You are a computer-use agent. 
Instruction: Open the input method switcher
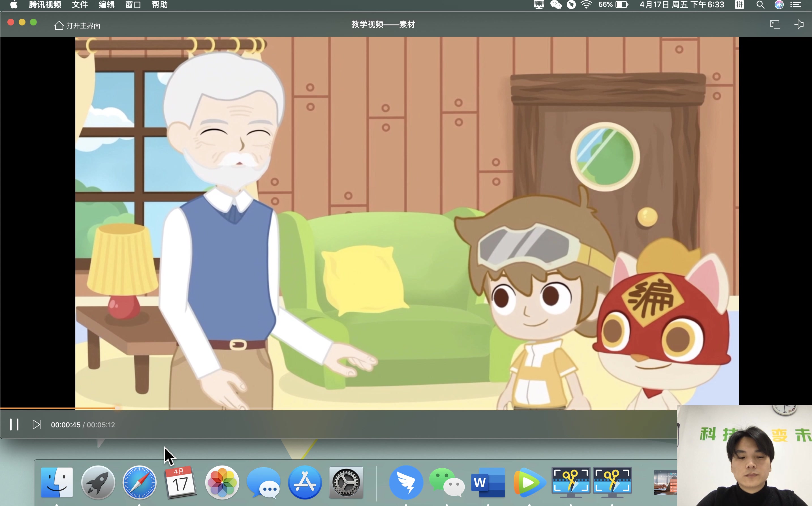pyautogui.click(x=739, y=5)
